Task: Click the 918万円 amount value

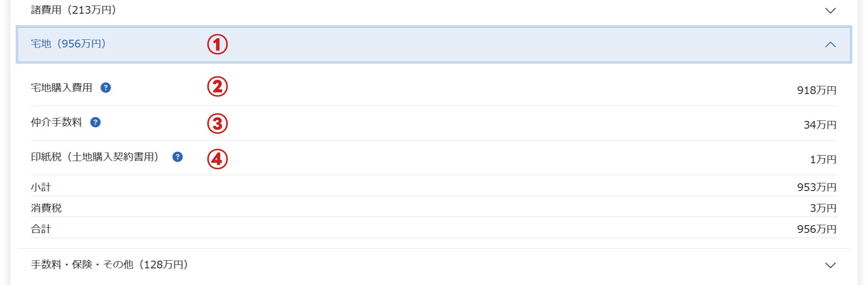Action: click(x=816, y=90)
